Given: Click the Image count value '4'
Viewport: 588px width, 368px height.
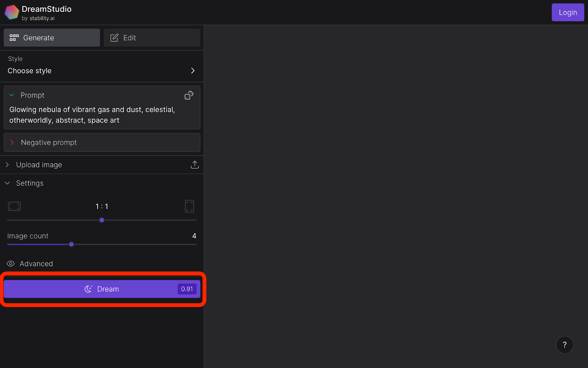Looking at the screenshot, I should pyautogui.click(x=194, y=236).
